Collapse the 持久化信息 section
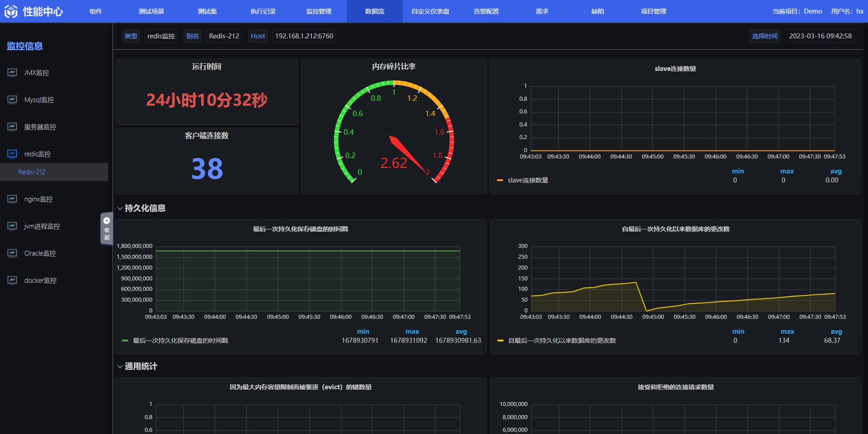This screenshot has height=434, width=868. (x=141, y=208)
